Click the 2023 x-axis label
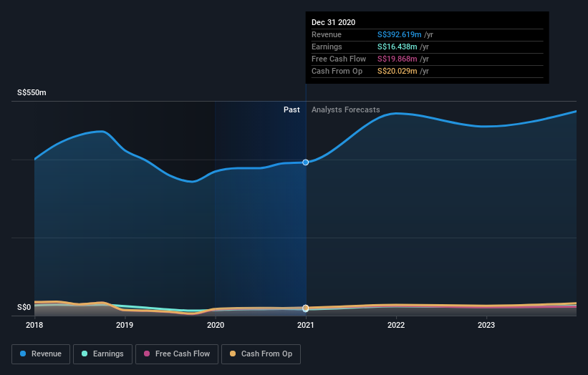Viewport: 588px width, 375px height. point(486,325)
